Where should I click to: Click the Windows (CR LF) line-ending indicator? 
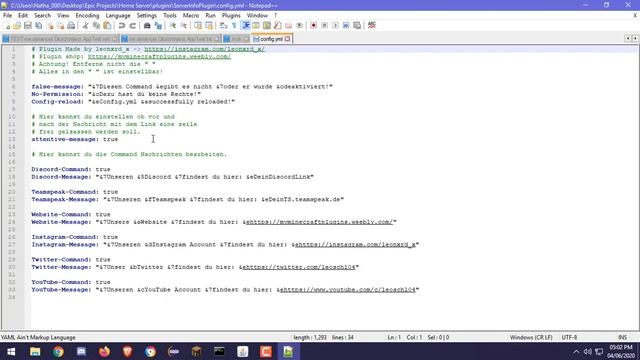coord(531,338)
